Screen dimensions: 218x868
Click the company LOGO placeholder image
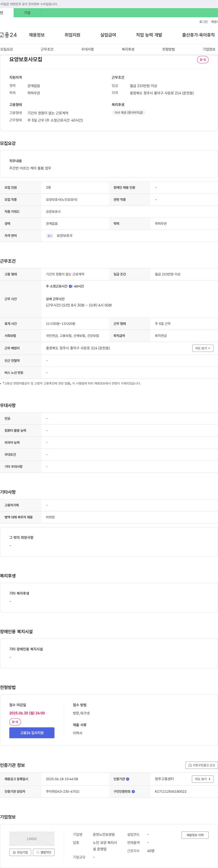click(x=32, y=839)
